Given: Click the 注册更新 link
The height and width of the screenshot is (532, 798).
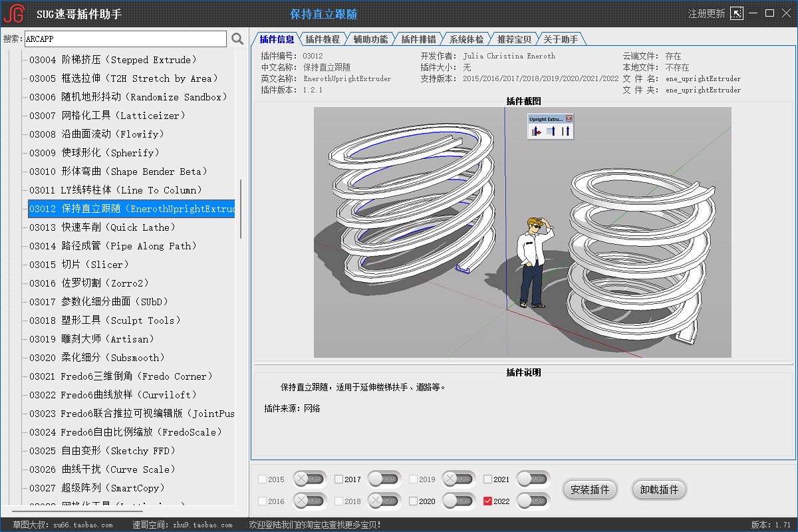Looking at the screenshot, I should click(706, 13).
